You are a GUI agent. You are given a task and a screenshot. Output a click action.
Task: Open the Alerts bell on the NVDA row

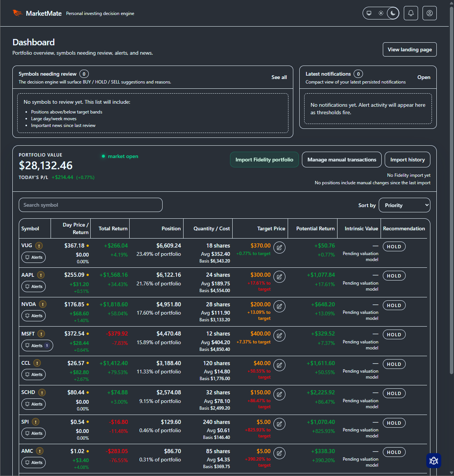pos(33,316)
